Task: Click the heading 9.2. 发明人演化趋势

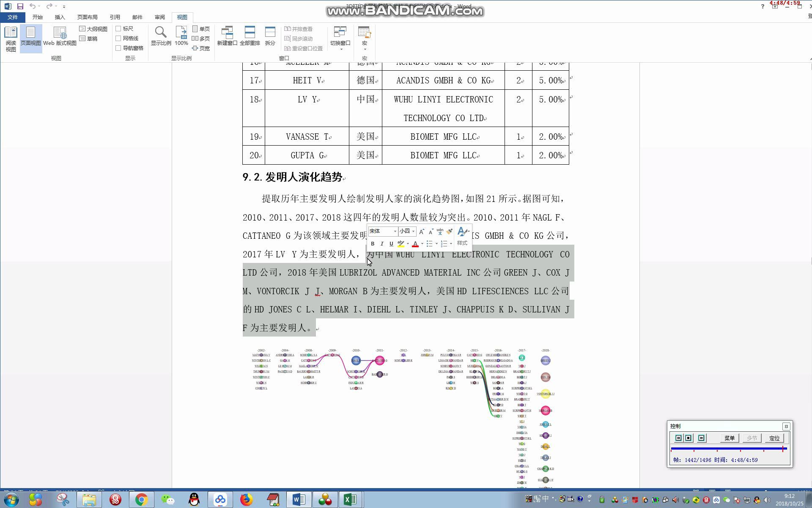Action: 292,177
